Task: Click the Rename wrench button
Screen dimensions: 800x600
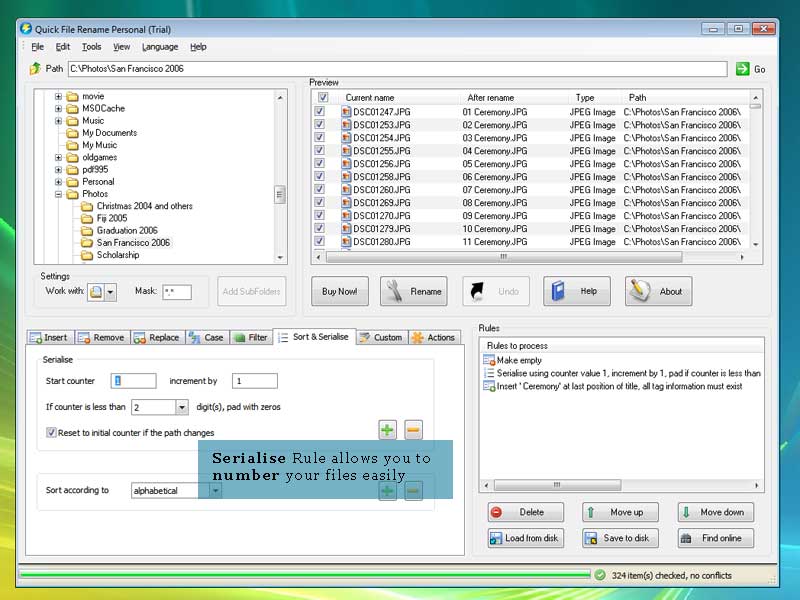Action: pyautogui.click(x=413, y=291)
